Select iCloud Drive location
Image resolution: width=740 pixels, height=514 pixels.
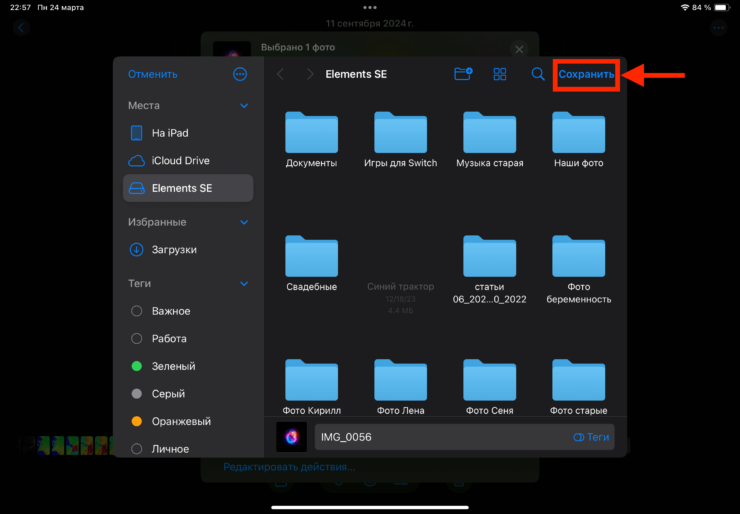pos(180,161)
